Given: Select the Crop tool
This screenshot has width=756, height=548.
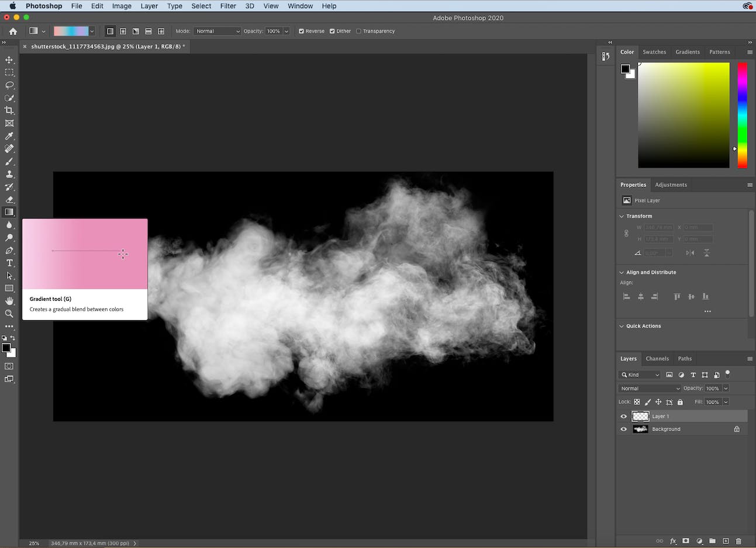Looking at the screenshot, I should pos(9,110).
